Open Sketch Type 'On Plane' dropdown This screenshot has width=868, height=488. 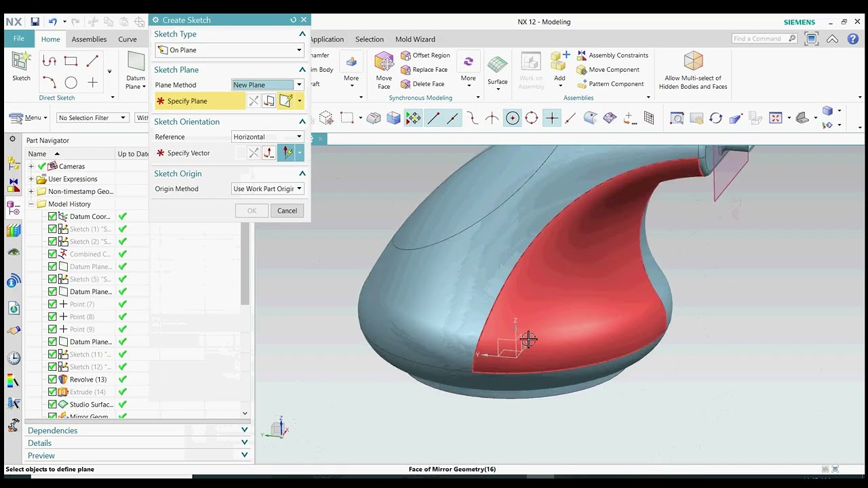229,50
